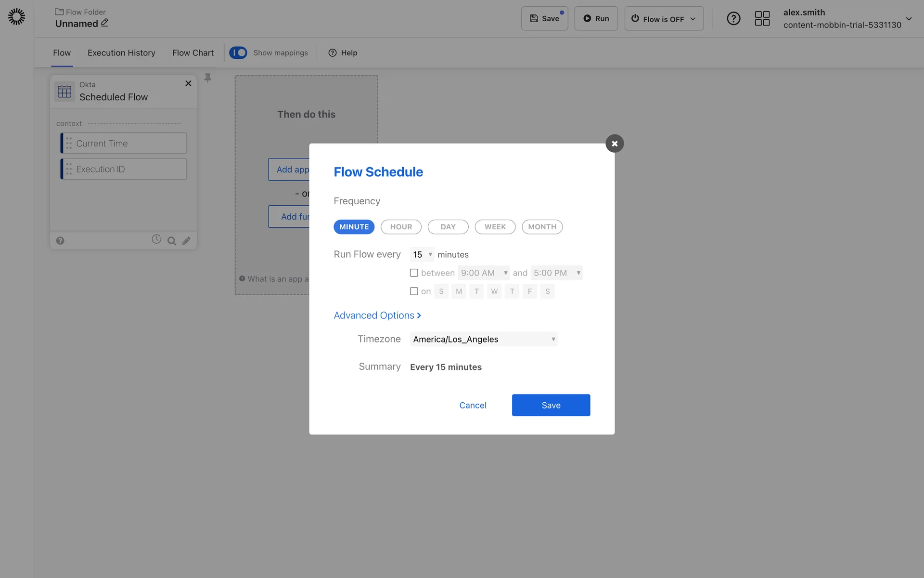Click the pencil icon at the card bottom
The height and width of the screenshot is (578, 924).
186,241
